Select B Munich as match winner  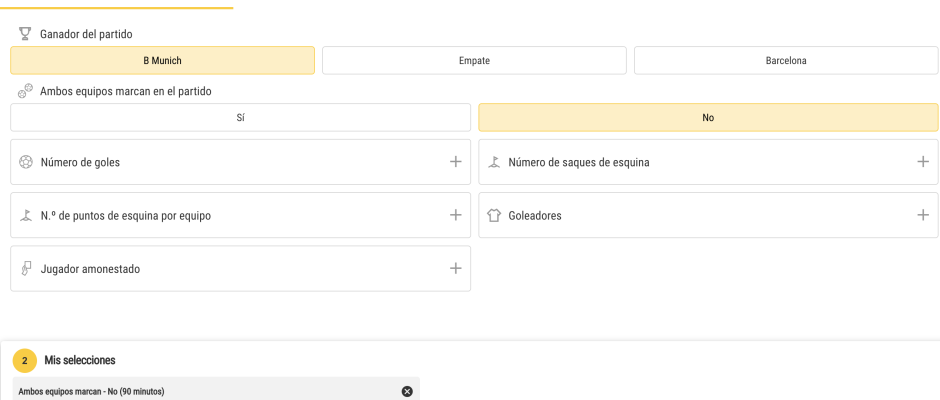point(162,61)
